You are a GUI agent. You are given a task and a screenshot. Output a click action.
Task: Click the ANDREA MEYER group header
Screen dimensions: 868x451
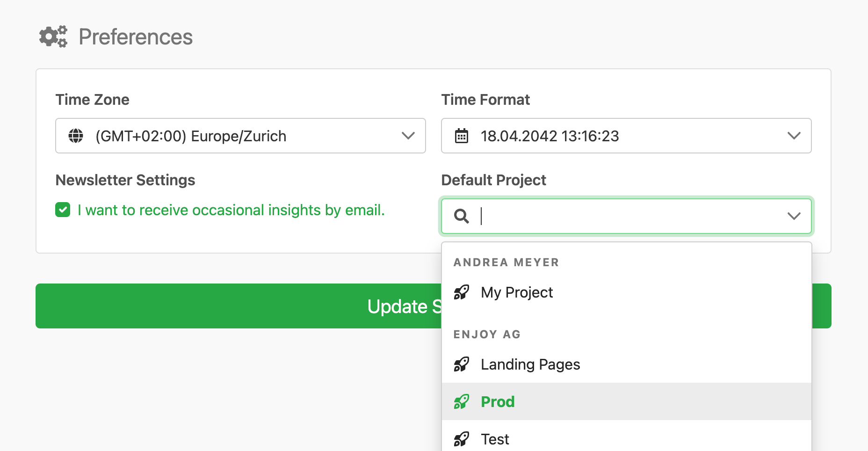506,262
